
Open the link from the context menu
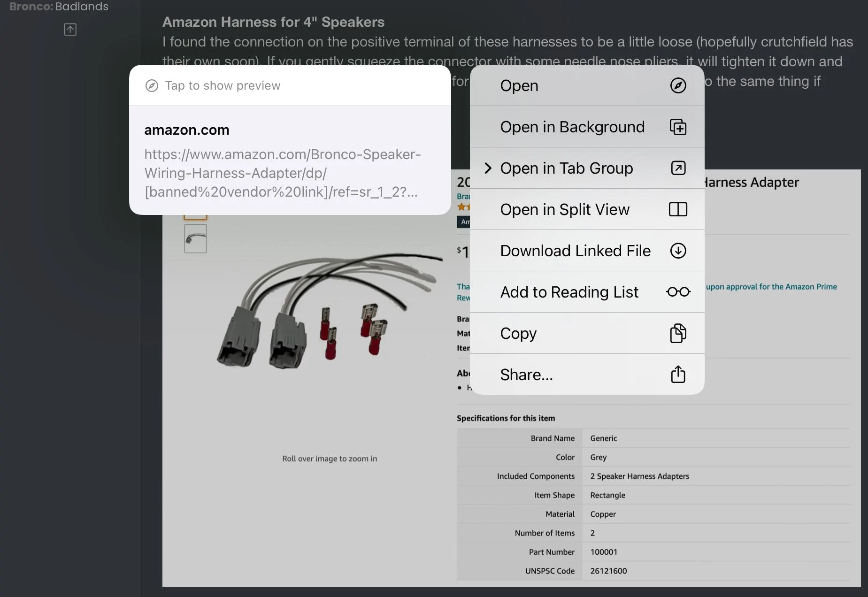click(x=587, y=85)
